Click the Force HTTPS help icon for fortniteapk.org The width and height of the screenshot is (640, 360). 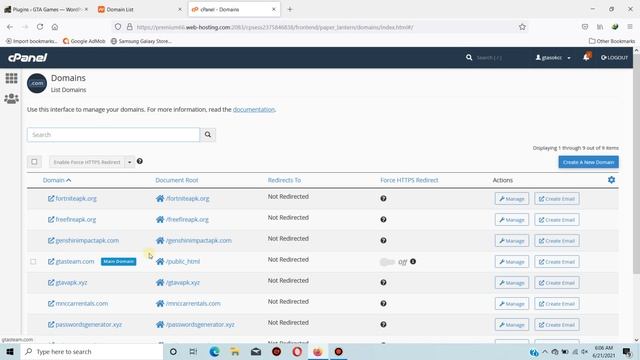pos(383,198)
